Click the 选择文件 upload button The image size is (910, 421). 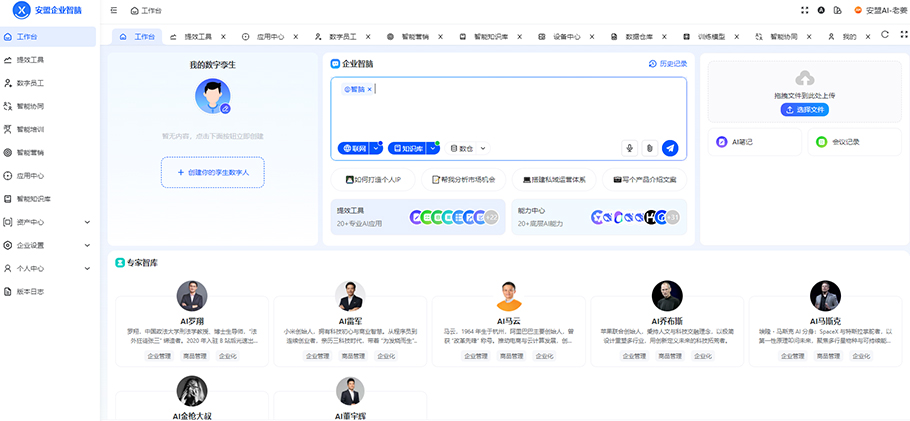805,110
